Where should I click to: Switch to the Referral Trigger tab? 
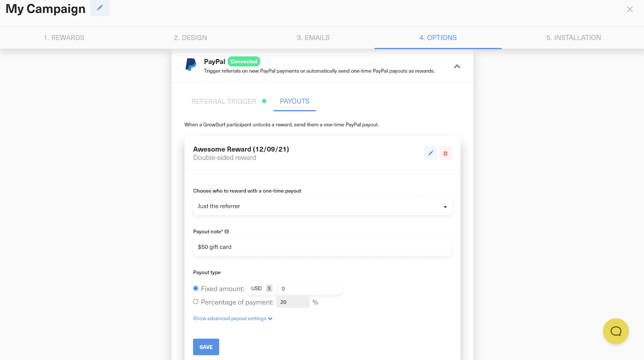(224, 101)
